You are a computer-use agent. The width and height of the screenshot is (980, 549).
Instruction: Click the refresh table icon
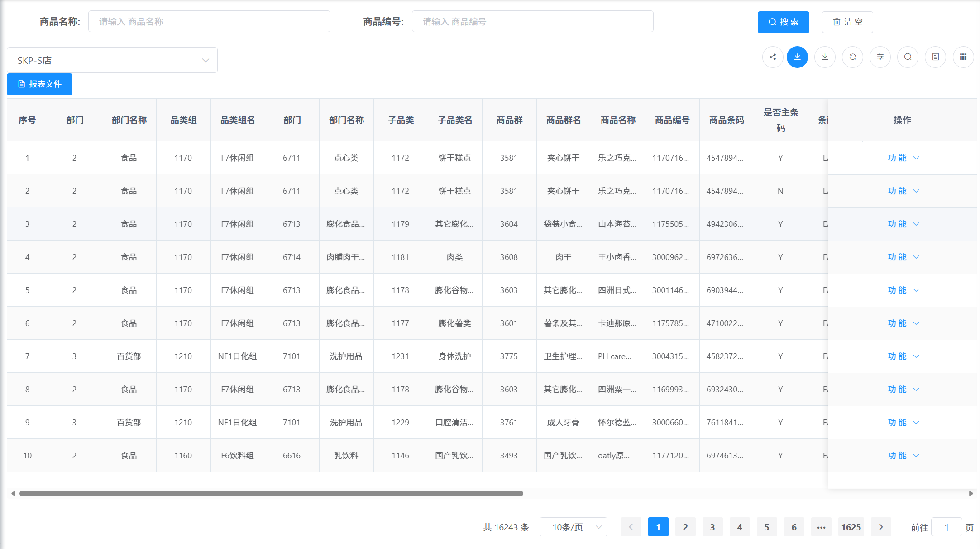point(852,57)
